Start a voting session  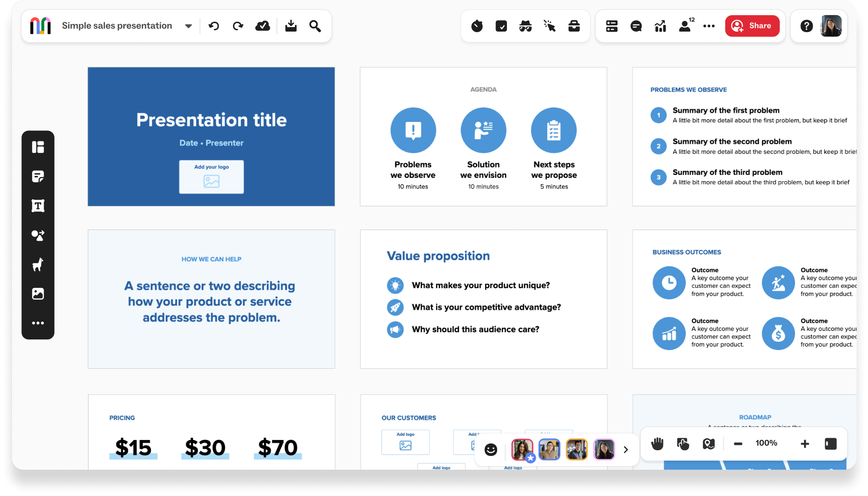click(501, 26)
